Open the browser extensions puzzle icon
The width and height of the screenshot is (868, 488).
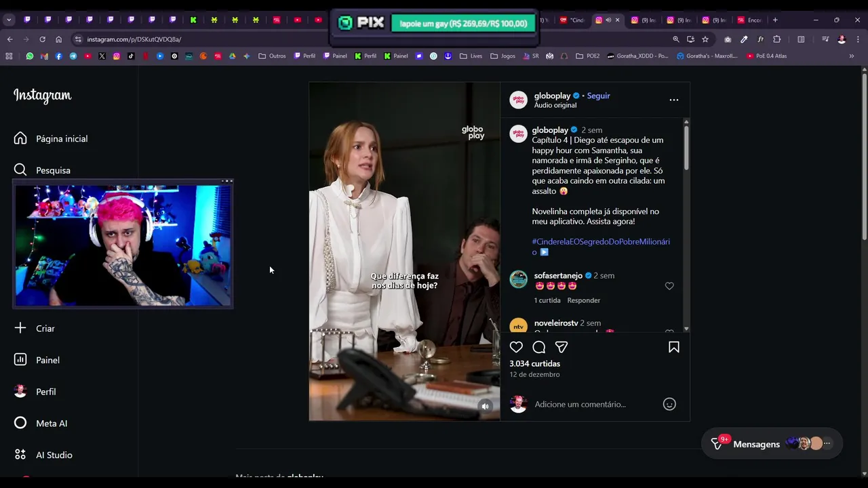point(777,39)
